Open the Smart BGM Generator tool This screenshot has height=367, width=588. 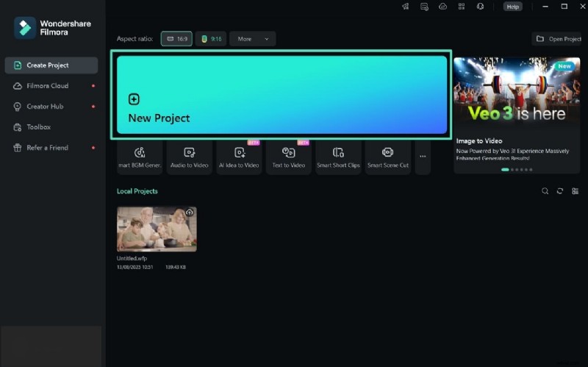(x=140, y=157)
